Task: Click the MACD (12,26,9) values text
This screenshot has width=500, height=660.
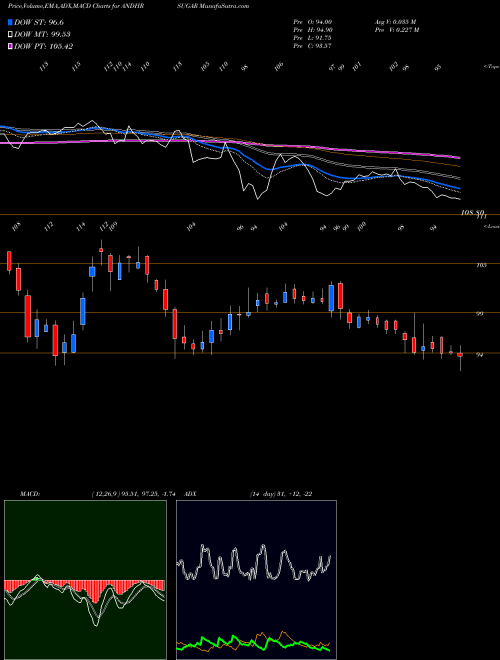Action: (x=133, y=493)
